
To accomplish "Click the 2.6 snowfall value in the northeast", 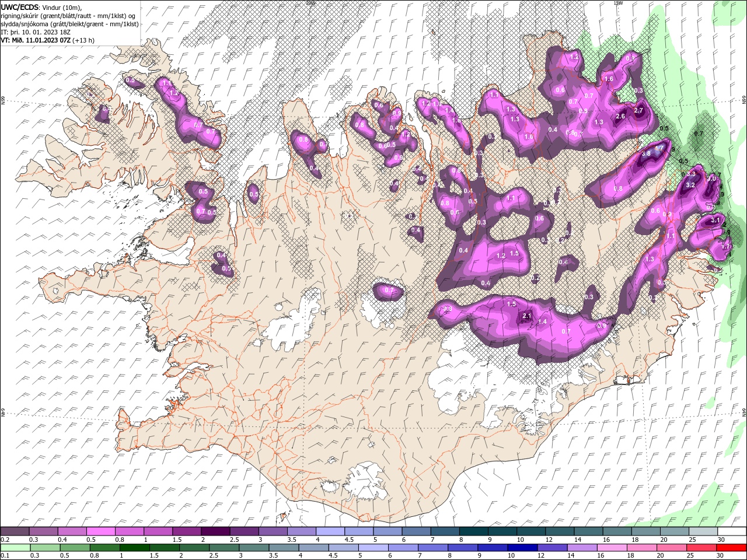I will click(x=620, y=117).
